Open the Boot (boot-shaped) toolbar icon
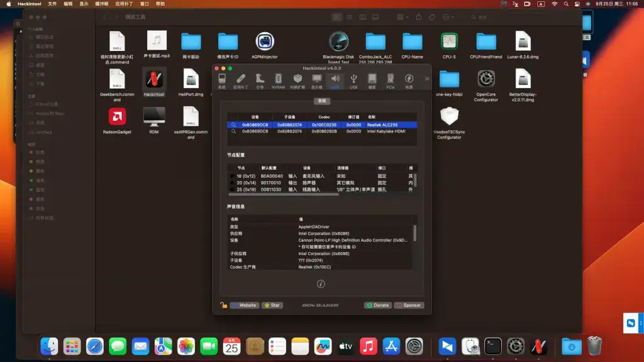 coord(260,81)
